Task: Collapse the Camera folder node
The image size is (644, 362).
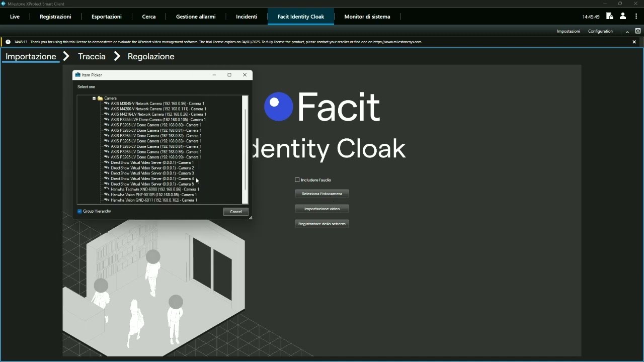Action: pyautogui.click(x=94, y=99)
